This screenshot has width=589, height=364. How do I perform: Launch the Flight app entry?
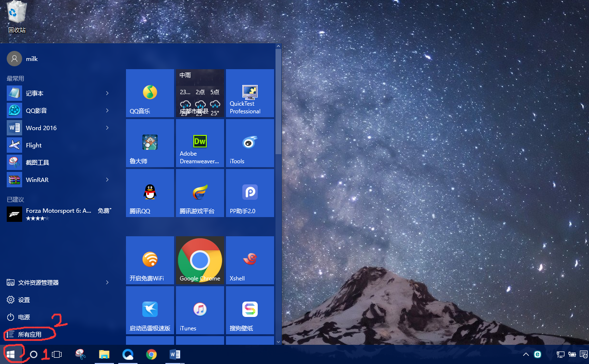(59, 145)
